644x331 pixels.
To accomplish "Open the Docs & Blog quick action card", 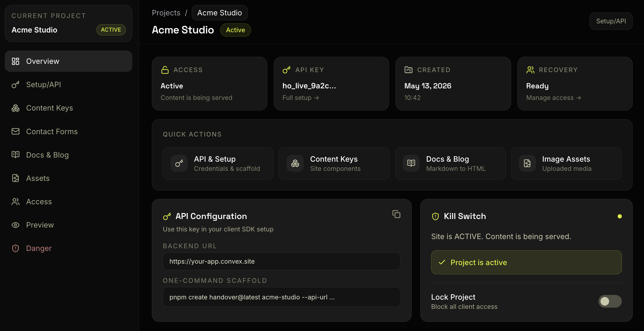I will coord(450,163).
